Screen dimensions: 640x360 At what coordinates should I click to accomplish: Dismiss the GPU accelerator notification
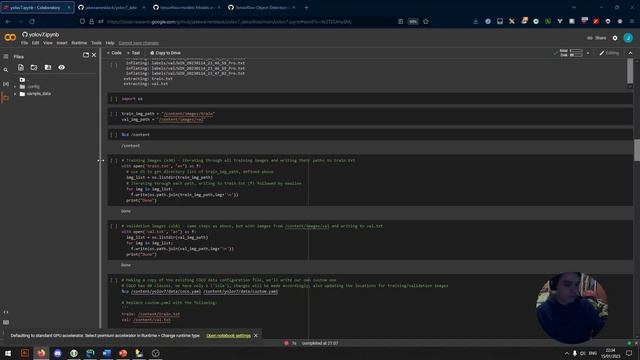coord(256,336)
